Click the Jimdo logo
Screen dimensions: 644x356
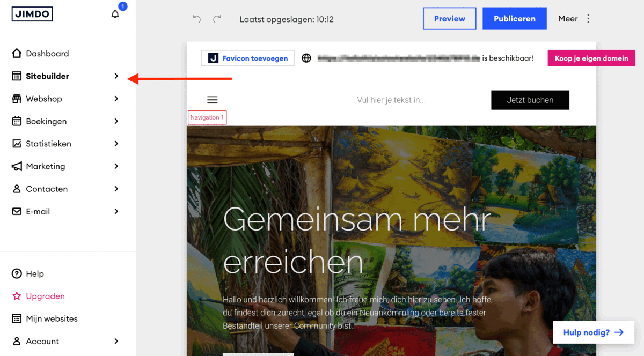point(32,14)
